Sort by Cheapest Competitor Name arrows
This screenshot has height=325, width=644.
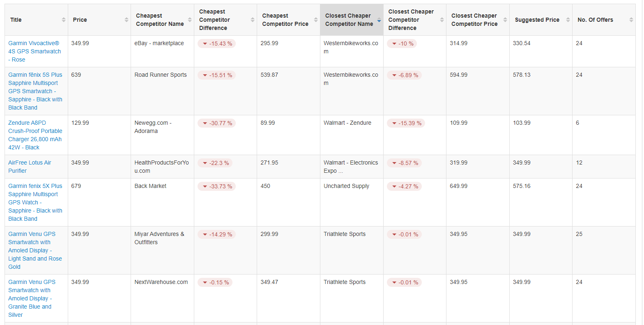[190, 20]
